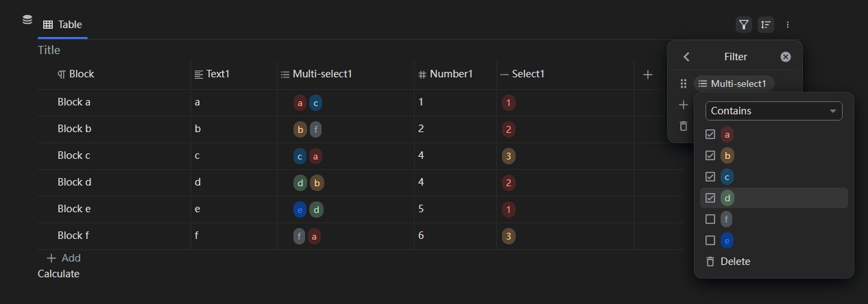Click the Title input field

click(49, 50)
